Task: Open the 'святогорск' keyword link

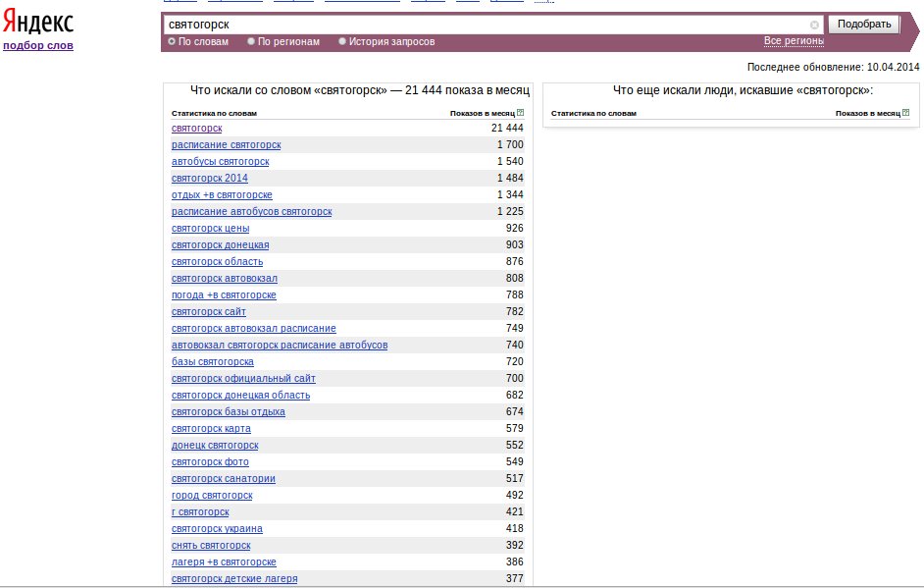Action: pos(197,128)
